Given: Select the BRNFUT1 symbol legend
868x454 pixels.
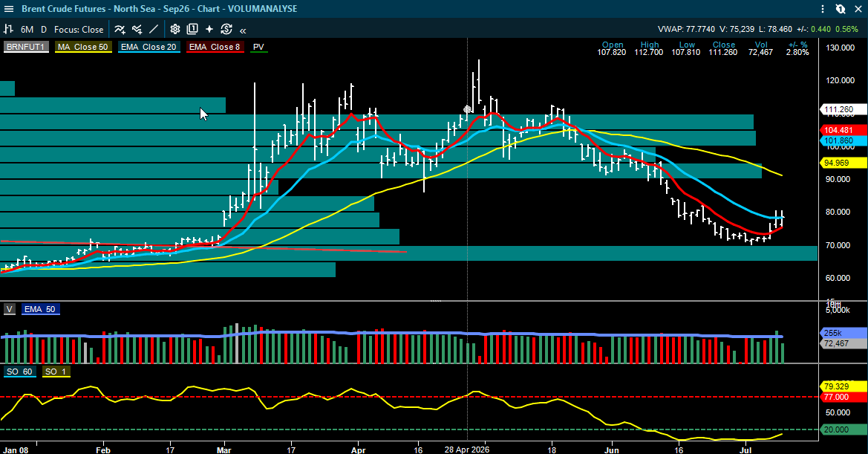Looking at the screenshot, I should 26,47.
